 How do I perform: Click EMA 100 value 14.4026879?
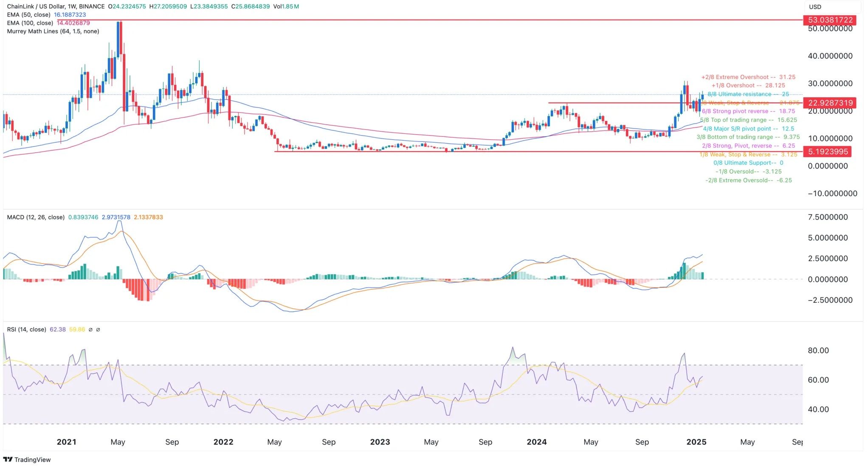coord(73,23)
